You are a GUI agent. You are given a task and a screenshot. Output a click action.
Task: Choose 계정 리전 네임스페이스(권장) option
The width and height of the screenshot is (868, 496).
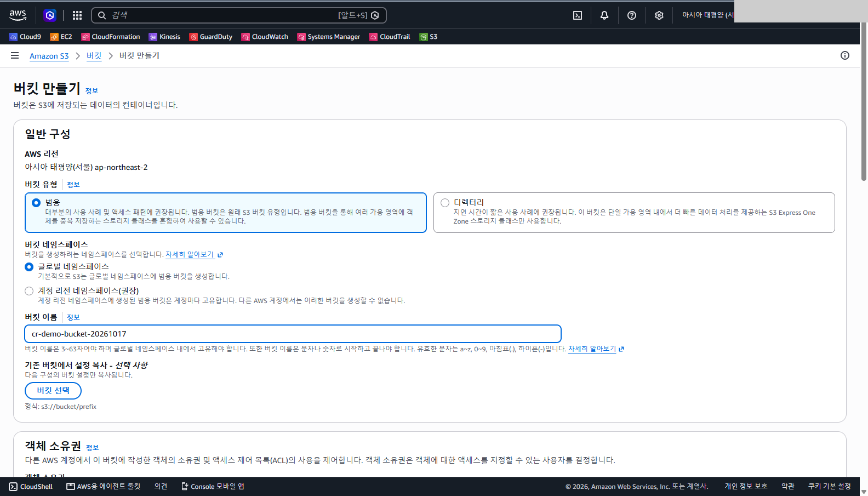point(29,291)
